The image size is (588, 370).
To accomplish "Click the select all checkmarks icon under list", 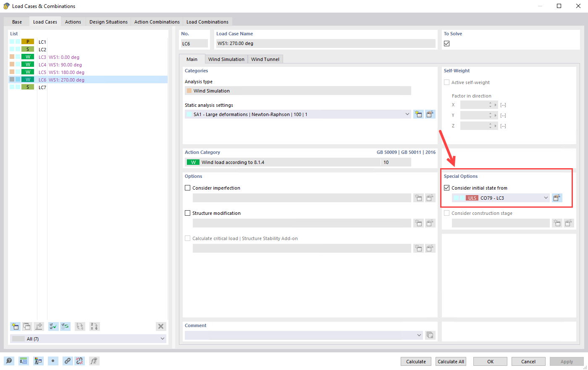I will (x=53, y=326).
